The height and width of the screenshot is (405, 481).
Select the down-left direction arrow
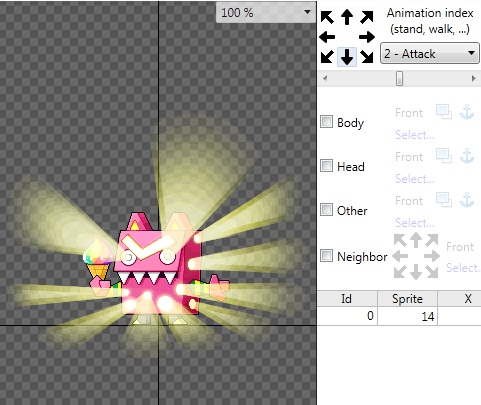pyautogui.click(x=327, y=57)
